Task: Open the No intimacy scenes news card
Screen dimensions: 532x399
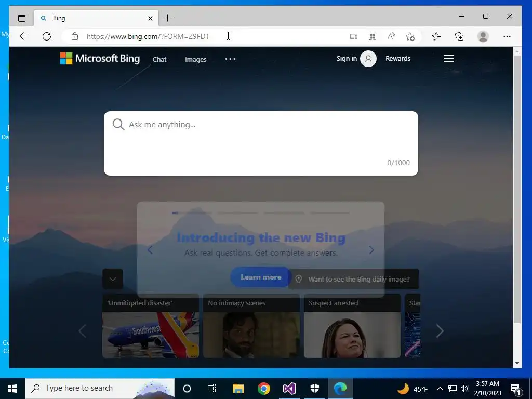Action: pos(251,326)
